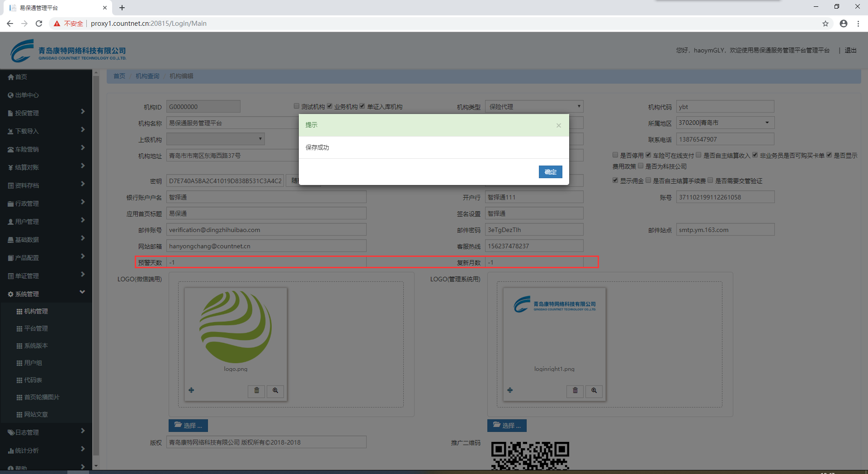
Task: Delete loginright1.png using its trash icon
Action: click(x=575, y=391)
